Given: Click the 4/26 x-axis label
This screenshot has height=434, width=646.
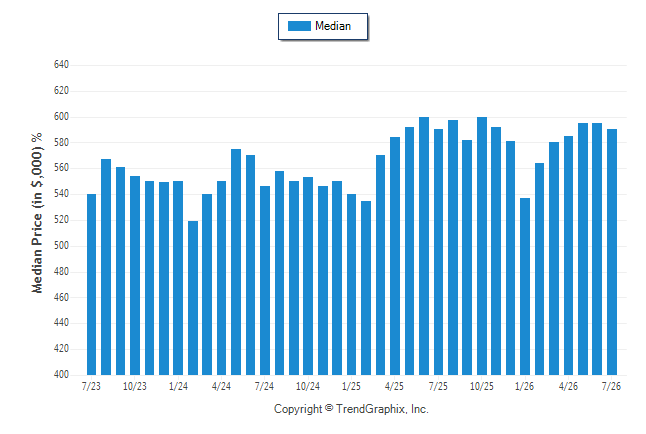Looking at the screenshot, I should [568, 386].
